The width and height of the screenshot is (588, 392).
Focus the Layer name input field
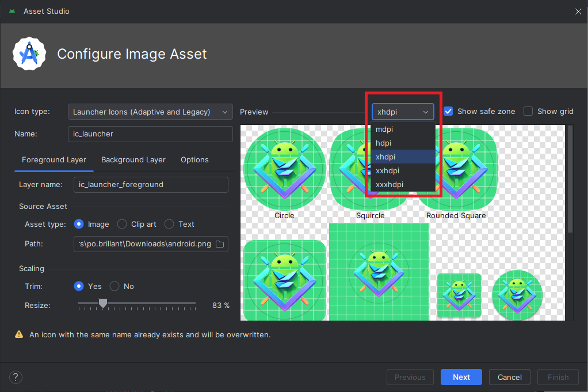[x=151, y=185]
